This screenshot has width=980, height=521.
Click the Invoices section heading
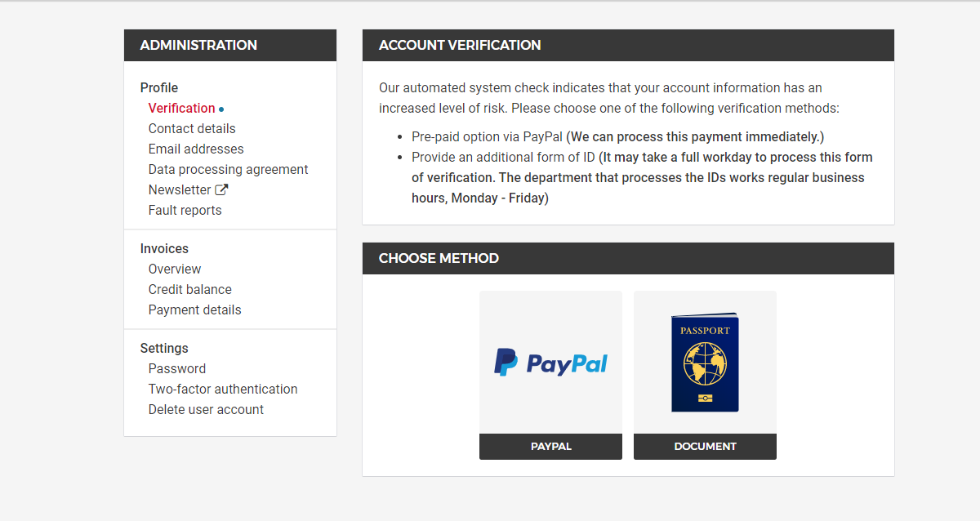point(164,248)
